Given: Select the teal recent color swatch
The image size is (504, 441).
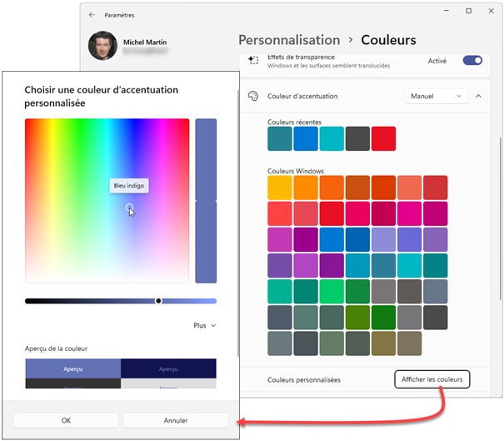Looking at the screenshot, I should [x=280, y=139].
